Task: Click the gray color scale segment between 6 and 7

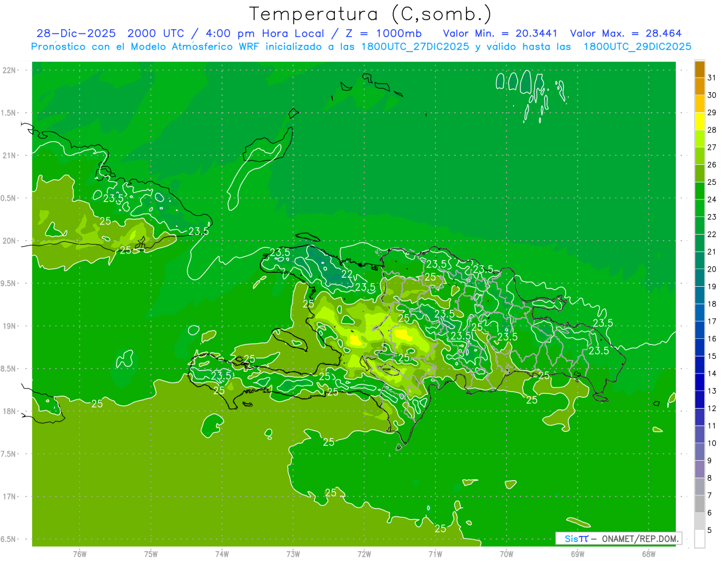Action: (699, 504)
